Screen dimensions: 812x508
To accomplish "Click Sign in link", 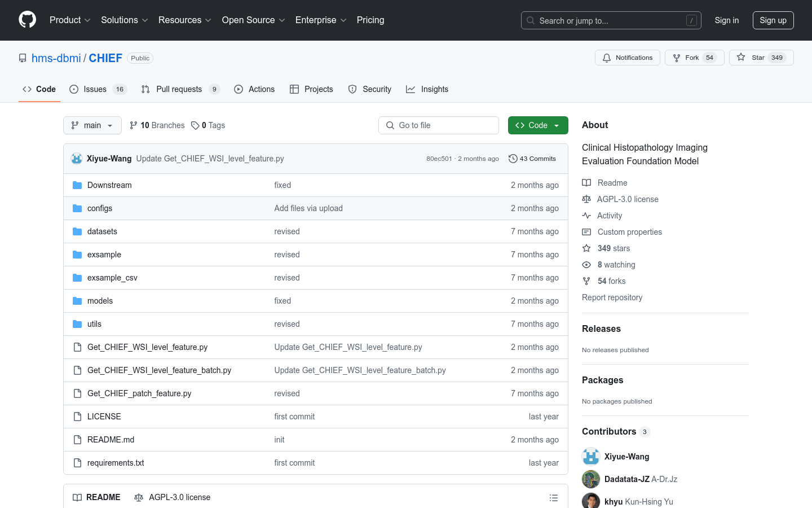I will [x=727, y=20].
